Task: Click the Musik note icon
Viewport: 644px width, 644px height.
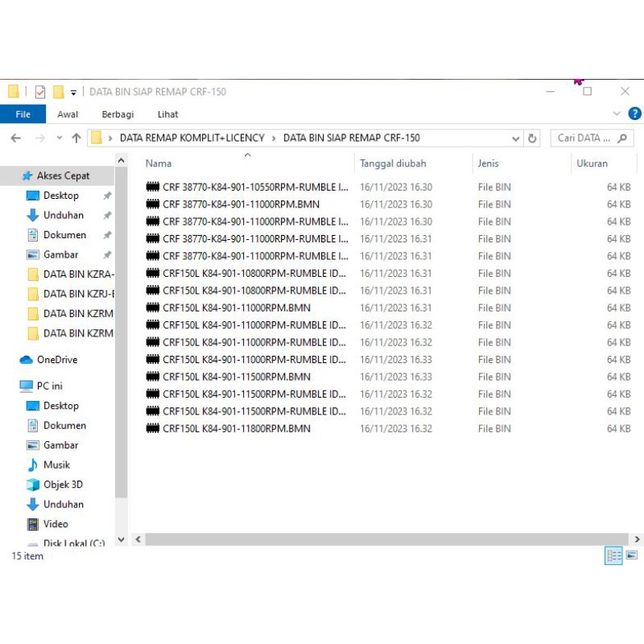Action: tap(32, 465)
